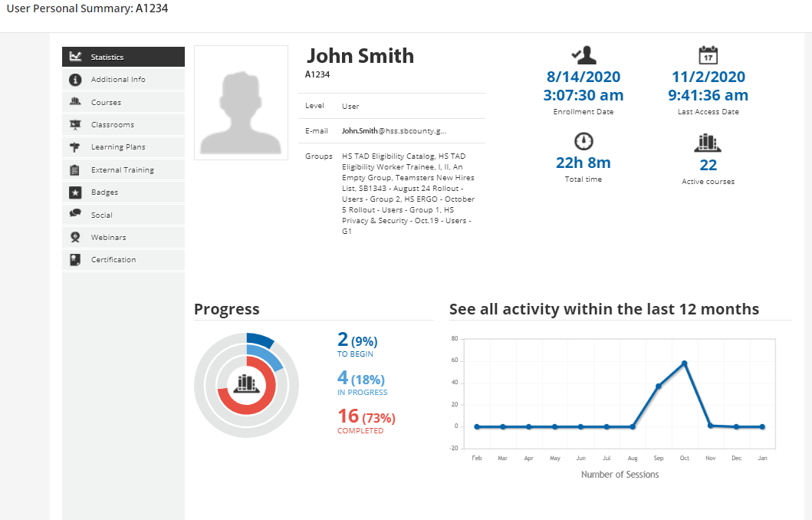Switch to the Certification section
This screenshot has height=520, width=812.
(113, 260)
